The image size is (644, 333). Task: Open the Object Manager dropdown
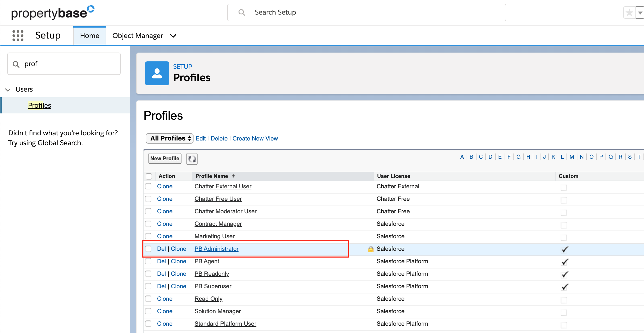(x=173, y=36)
